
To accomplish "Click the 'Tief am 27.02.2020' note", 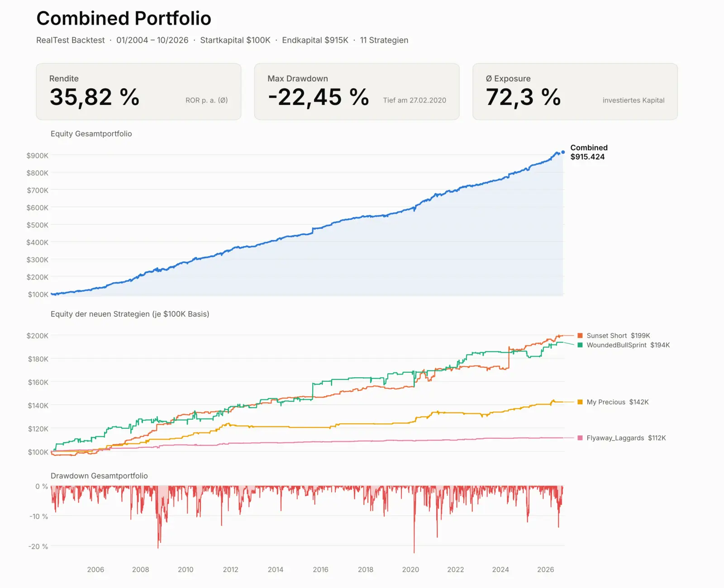I will [x=414, y=100].
